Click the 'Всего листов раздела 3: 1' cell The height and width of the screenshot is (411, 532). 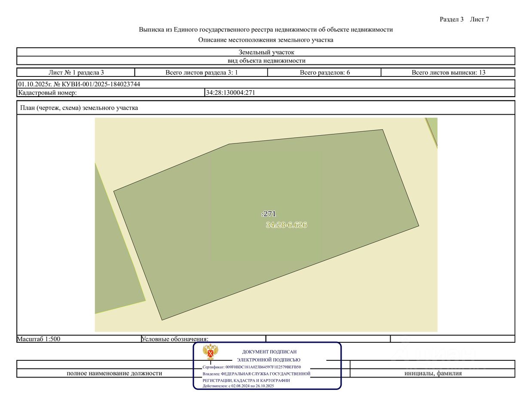click(202, 73)
